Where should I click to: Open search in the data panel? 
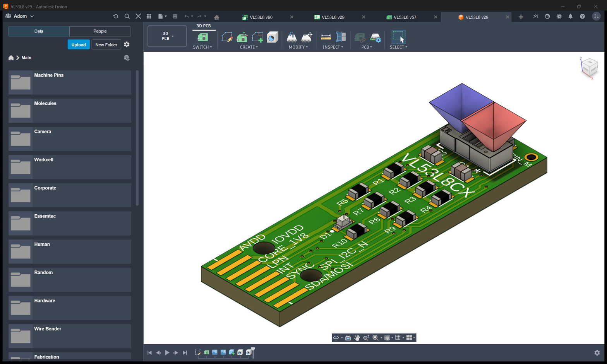(127, 16)
